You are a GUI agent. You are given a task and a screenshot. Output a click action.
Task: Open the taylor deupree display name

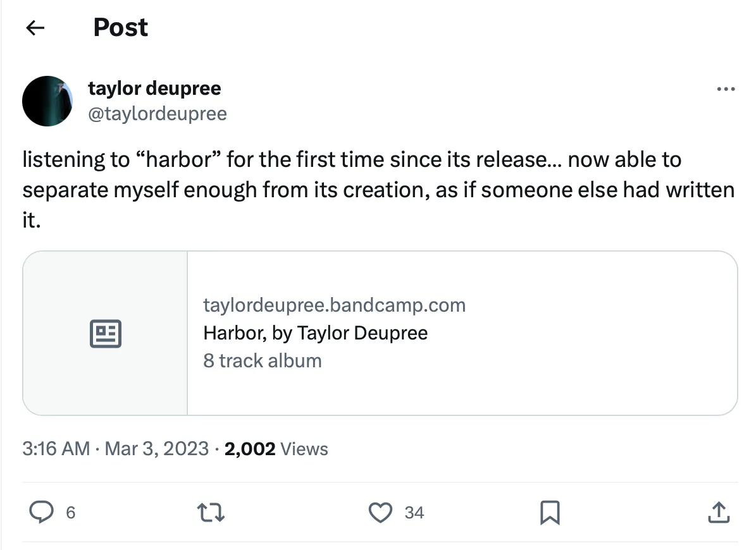coord(154,89)
